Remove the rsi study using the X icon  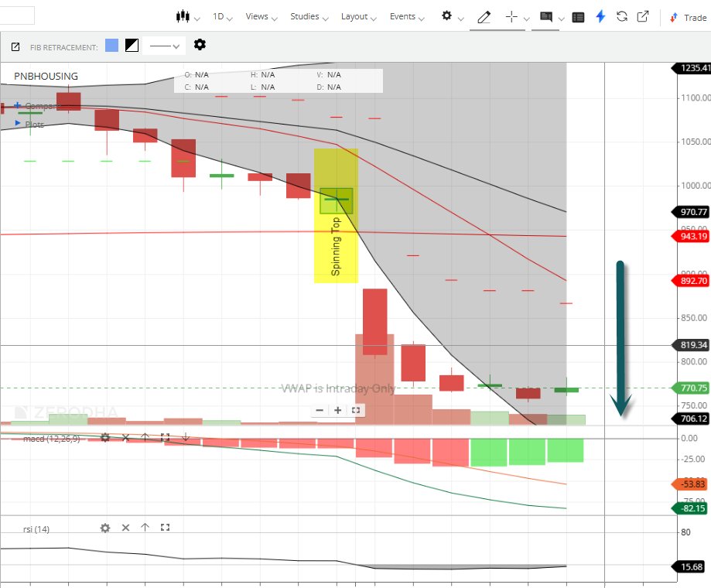[125, 528]
